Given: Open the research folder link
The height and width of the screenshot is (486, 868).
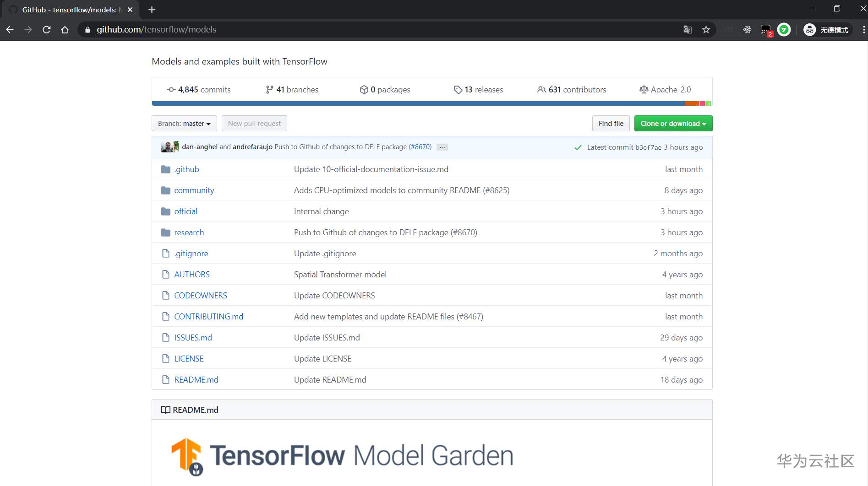Looking at the screenshot, I should click(189, 232).
